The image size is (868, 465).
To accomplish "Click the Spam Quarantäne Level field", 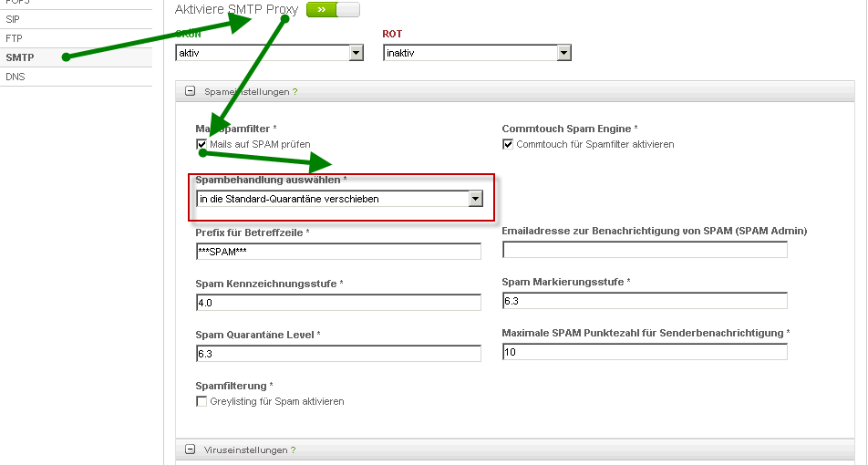I will tap(337, 353).
